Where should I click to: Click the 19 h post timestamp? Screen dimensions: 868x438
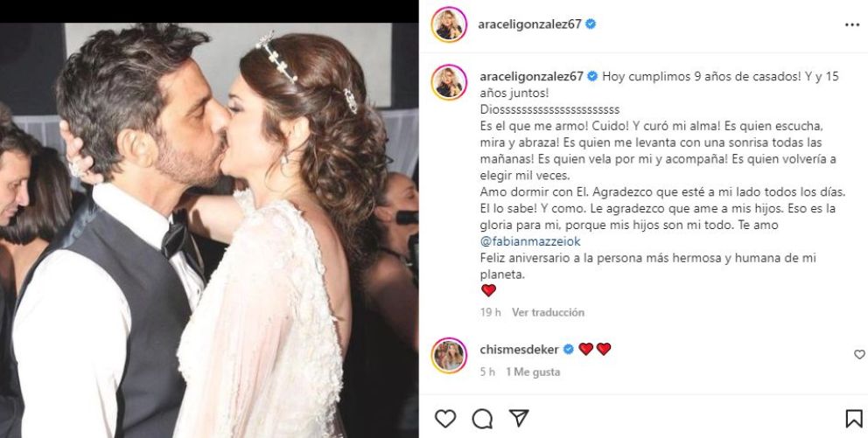click(x=491, y=312)
